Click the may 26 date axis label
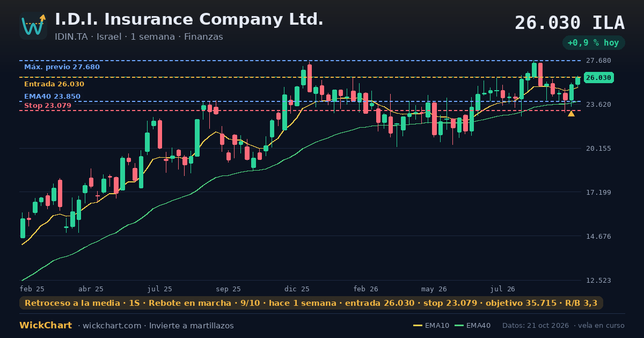Image resolution: width=644 pixels, height=338 pixels. coord(434,289)
